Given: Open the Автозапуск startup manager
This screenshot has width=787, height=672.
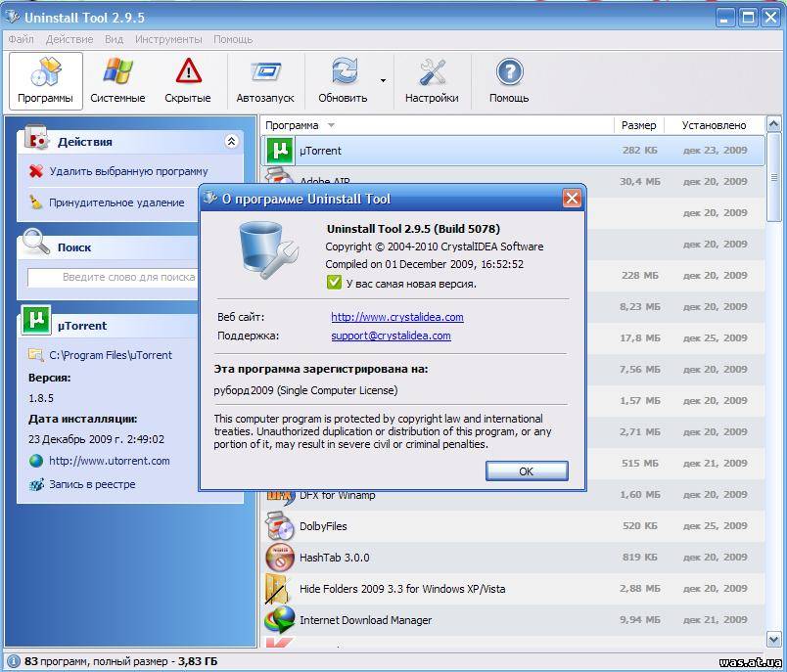Looking at the screenshot, I should 265,81.
